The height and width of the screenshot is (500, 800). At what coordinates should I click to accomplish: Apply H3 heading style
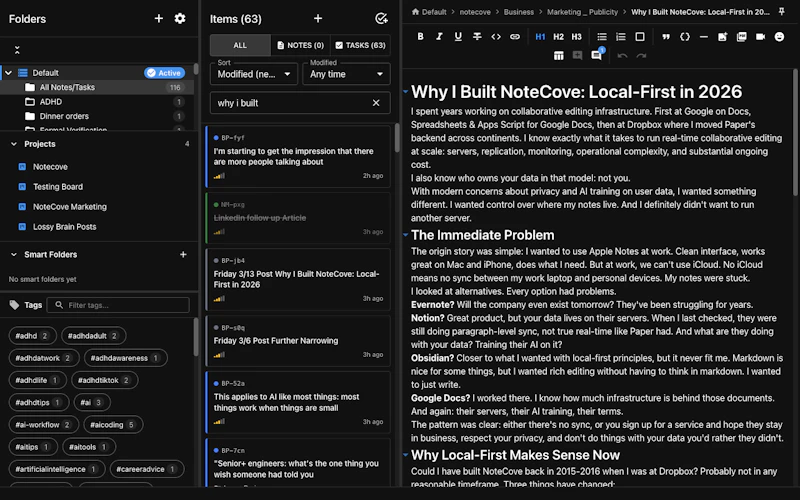[577, 36]
